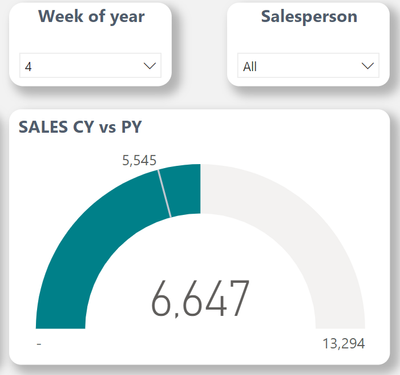Viewport: 400px width, 375px height.
Task: Click the 13,294 maximum label
Action: pos(344,344)
